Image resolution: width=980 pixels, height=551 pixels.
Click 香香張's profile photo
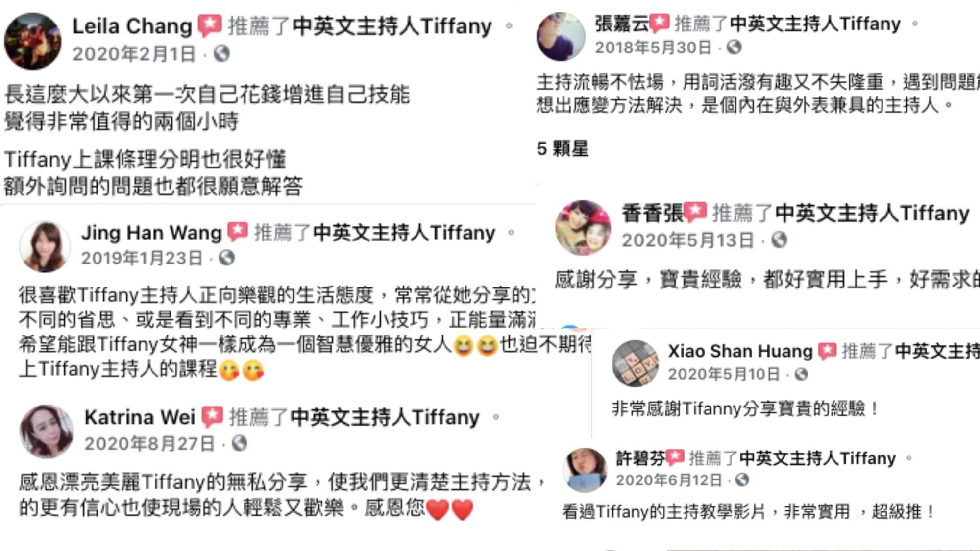click(583, 228)
